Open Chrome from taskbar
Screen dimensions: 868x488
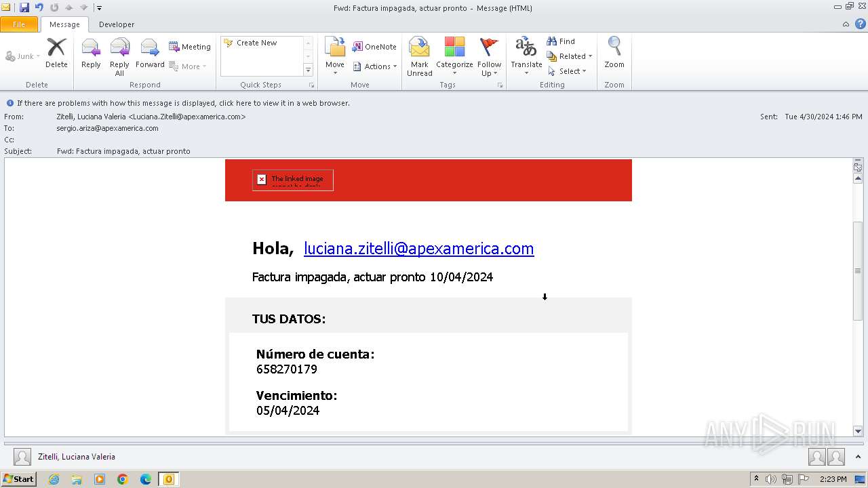click(x=123, y=479)
